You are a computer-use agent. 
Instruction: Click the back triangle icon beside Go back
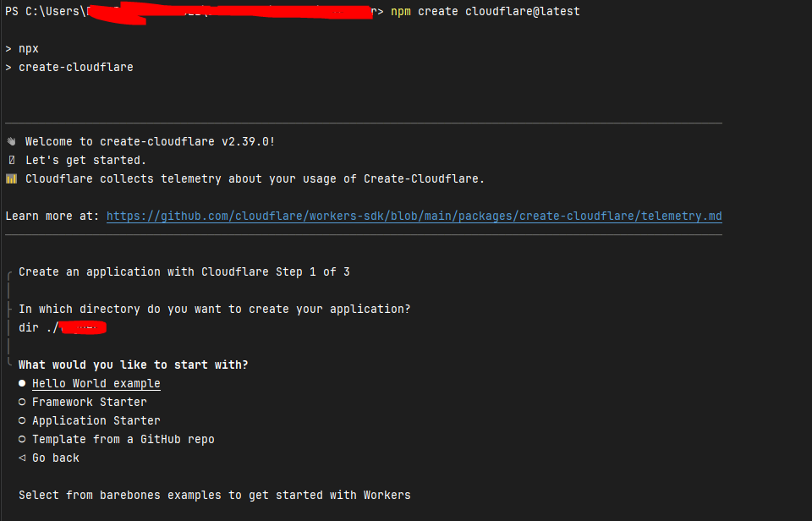coord(22,458)
